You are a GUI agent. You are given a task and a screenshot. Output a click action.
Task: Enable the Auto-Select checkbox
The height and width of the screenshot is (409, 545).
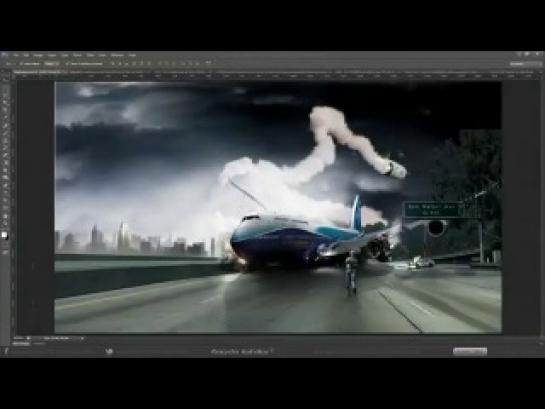[21, 64]
